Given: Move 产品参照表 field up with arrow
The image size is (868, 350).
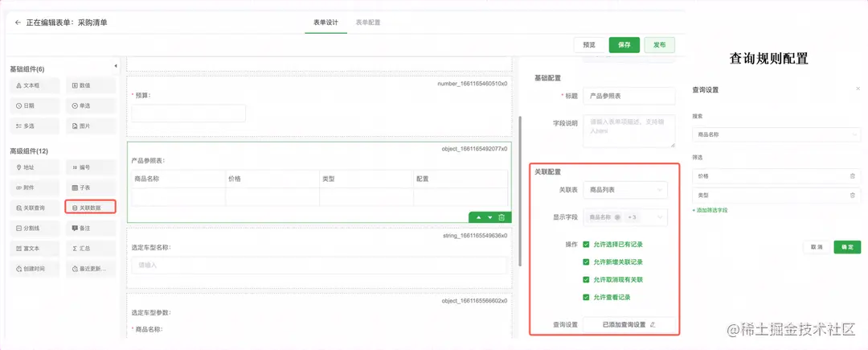Looking at the screenshot, I should [479, 217].
